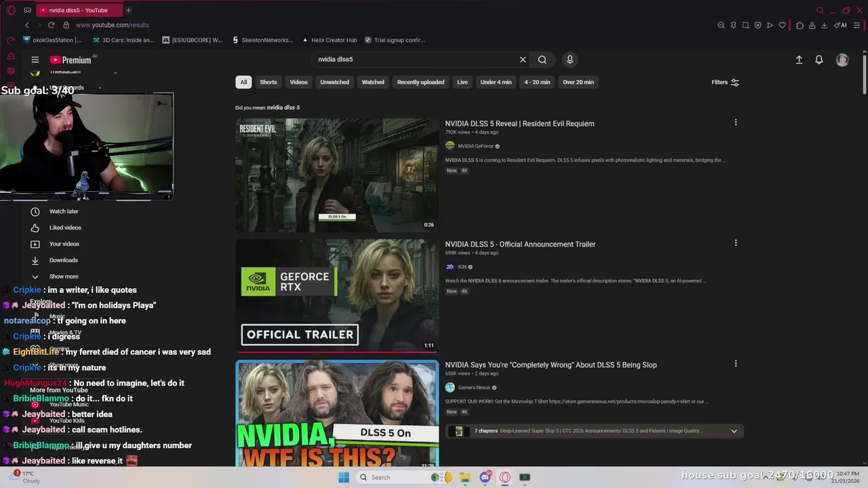Take a snapshot with dashed-square icon
The image size is (868, 488).
pos(745,25)
